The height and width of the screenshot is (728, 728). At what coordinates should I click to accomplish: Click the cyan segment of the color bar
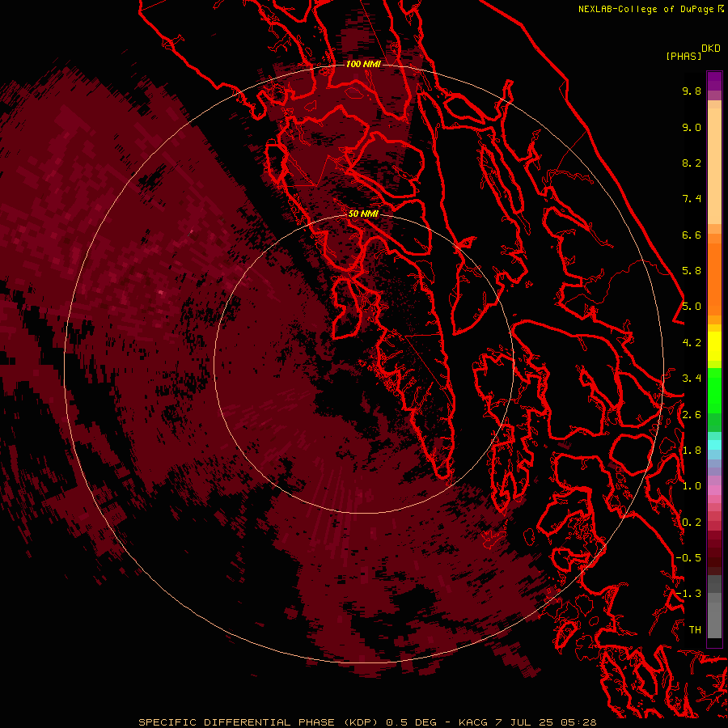pyautogui.click(x=714, y=445)
